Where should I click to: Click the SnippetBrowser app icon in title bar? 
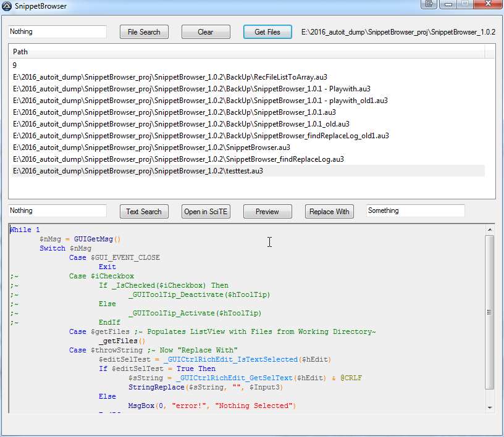[x=7, y=6]
